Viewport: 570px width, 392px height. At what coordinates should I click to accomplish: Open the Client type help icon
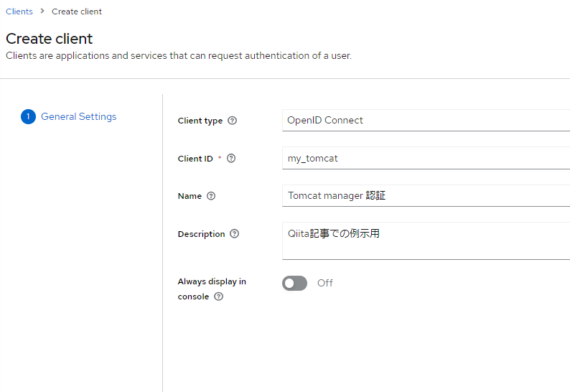[x=233, y=121]
